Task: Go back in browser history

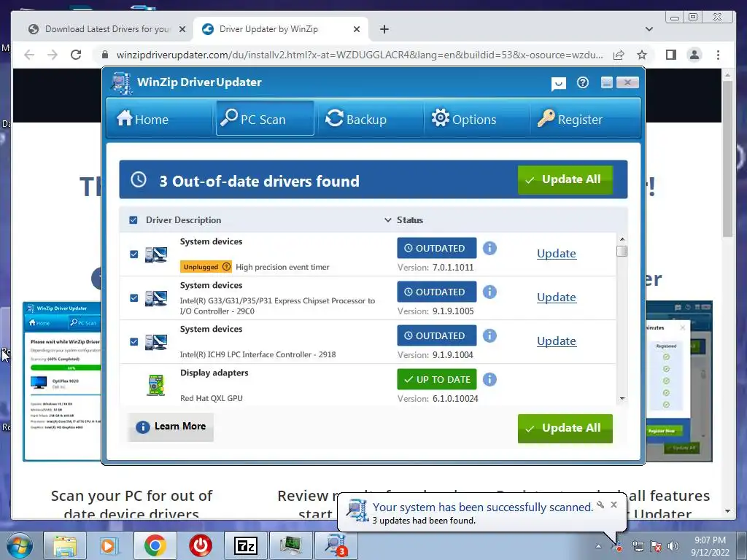Action: [x=29, y=55]
